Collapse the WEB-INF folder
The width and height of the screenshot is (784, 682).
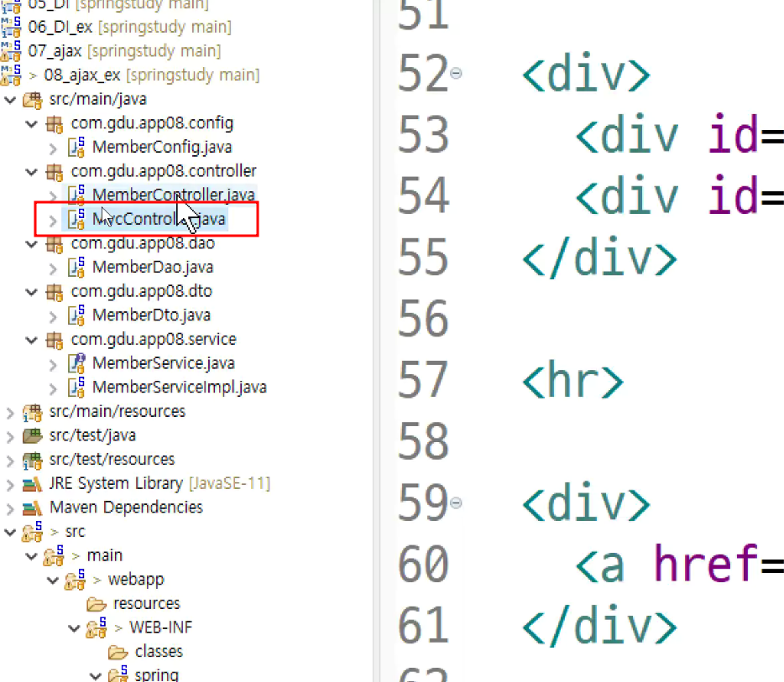click(x=74, y=627)
